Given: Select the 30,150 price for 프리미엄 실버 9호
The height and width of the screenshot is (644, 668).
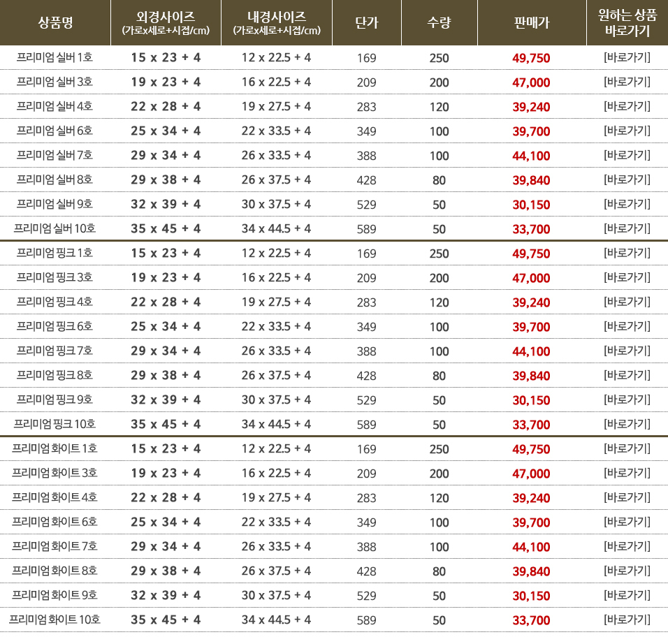Looking at the screenshot, I should [x=531, y=205].
